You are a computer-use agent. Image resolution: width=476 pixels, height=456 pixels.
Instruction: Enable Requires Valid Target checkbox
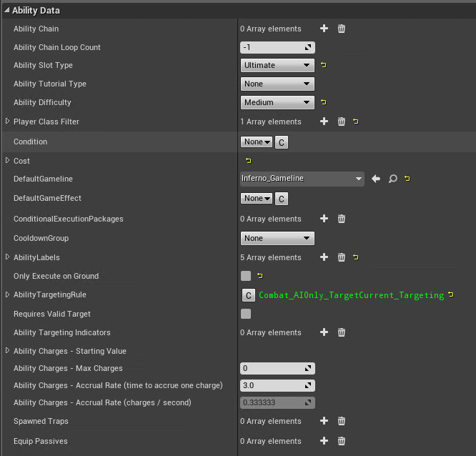[246, 314]
